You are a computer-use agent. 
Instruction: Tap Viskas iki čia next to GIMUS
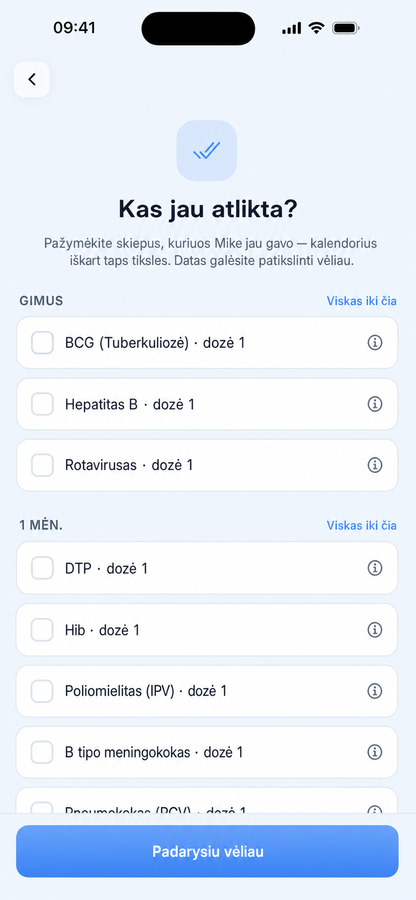(361, 301)
